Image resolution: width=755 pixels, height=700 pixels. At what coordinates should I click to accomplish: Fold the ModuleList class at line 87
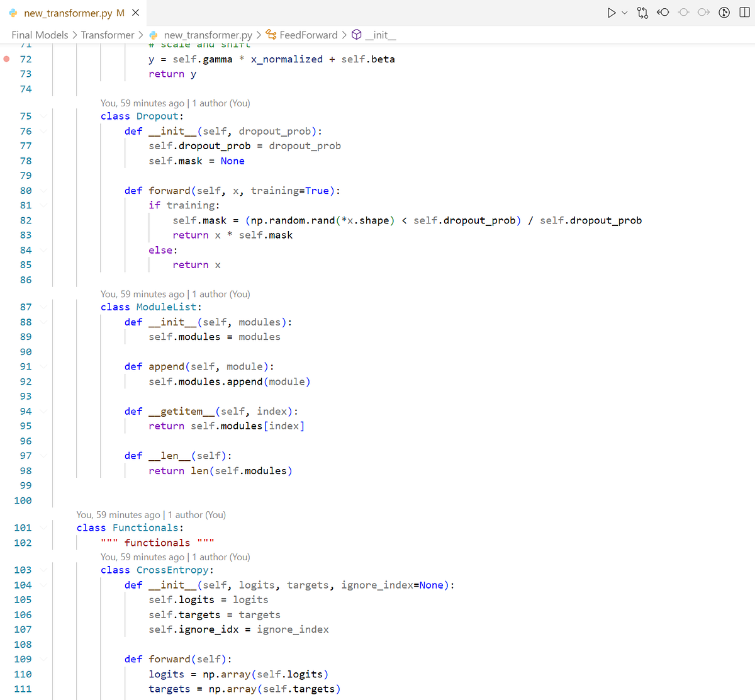[43, 307]
